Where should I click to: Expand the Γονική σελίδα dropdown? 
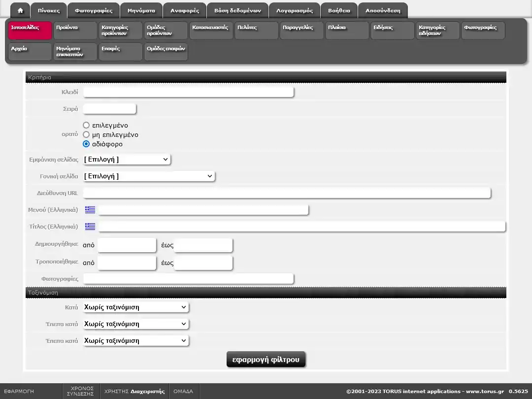click(x=149, y=176)
